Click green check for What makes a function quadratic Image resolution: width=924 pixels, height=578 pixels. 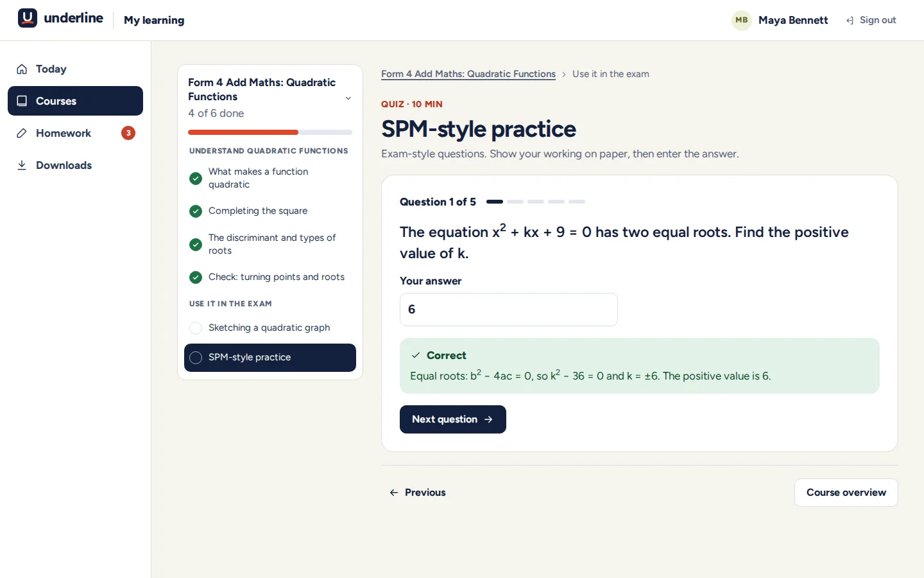coord(196,179)
